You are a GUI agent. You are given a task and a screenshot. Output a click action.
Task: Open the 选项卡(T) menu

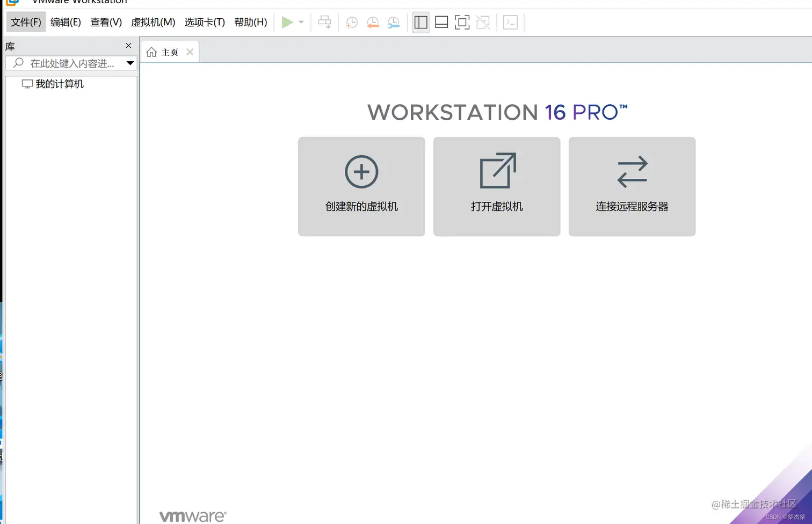[x=205, y=22]
